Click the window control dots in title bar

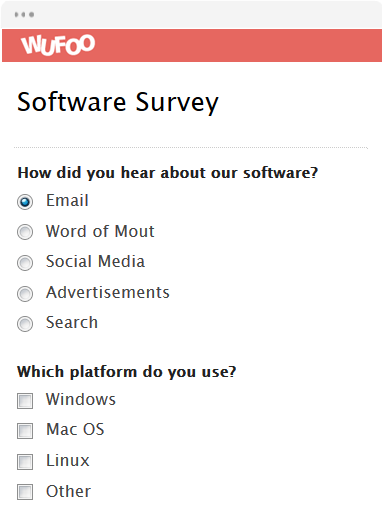click(24, 14)
